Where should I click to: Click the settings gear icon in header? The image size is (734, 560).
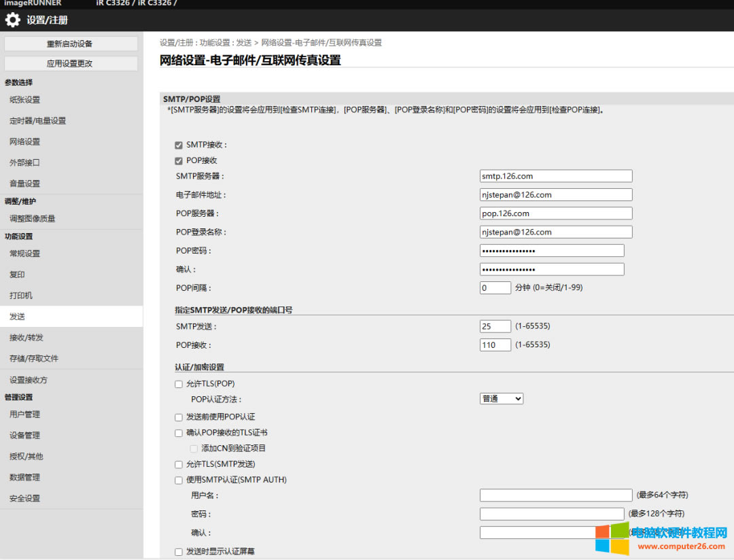pos(12,20)
